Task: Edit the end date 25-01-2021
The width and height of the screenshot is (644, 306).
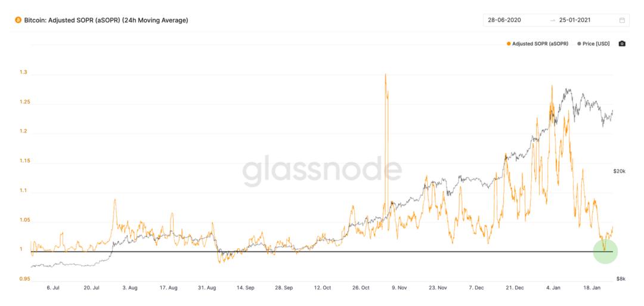Action: (575, 20)
